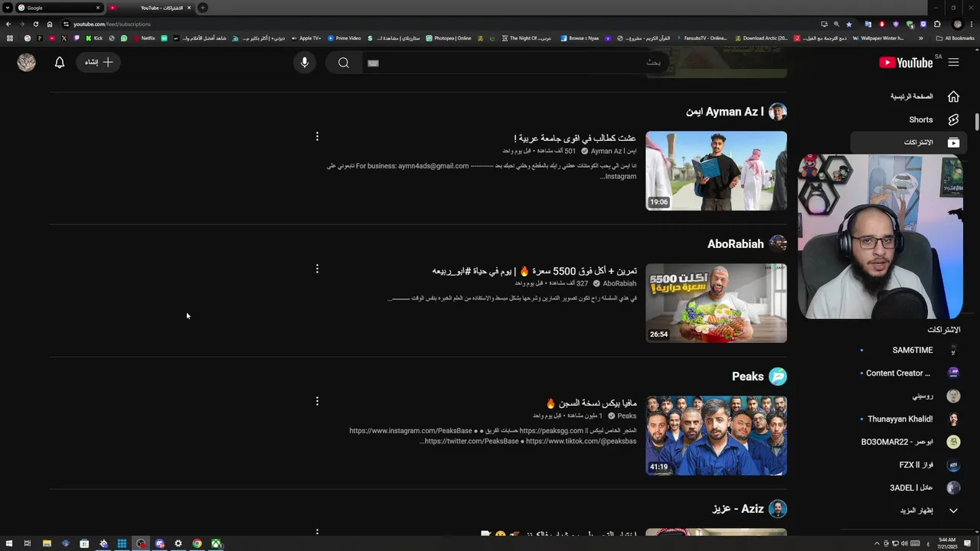The width and height of the screenshot is (980, 551).
Task: Open a new browser tab
Action: [203, 8]
